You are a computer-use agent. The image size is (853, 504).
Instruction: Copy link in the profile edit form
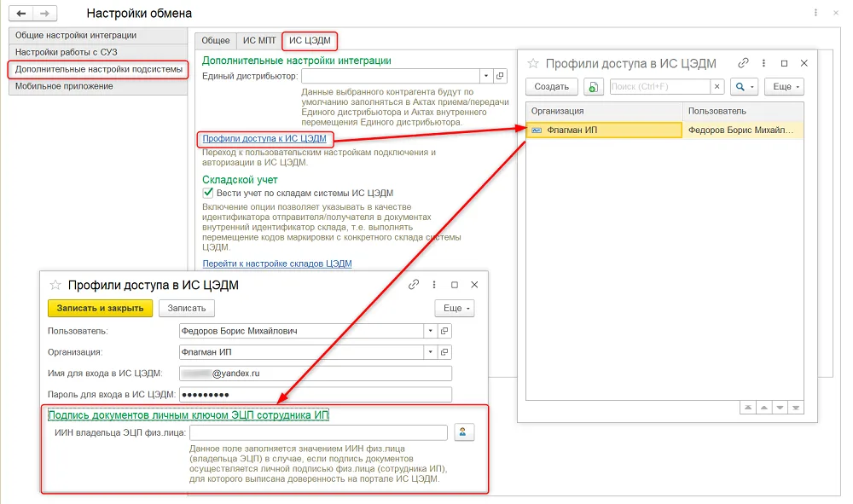tap(414, 284)
